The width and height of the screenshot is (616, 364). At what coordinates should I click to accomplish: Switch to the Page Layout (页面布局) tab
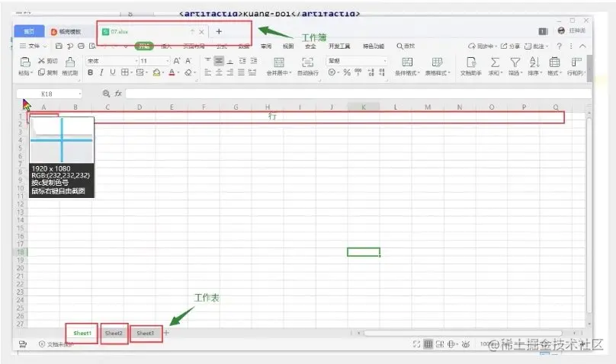(194, 46)
